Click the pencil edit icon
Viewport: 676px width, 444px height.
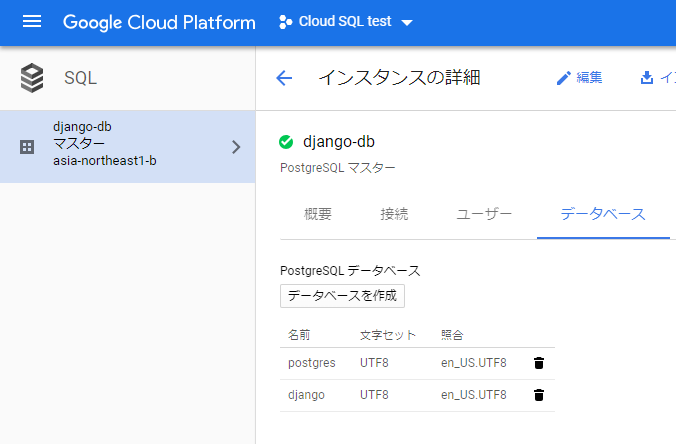pos(564,78)
